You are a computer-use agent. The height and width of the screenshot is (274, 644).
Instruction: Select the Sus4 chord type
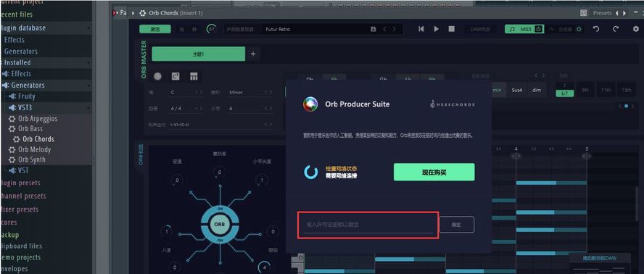pyautogui.click(x=516, y=90)
